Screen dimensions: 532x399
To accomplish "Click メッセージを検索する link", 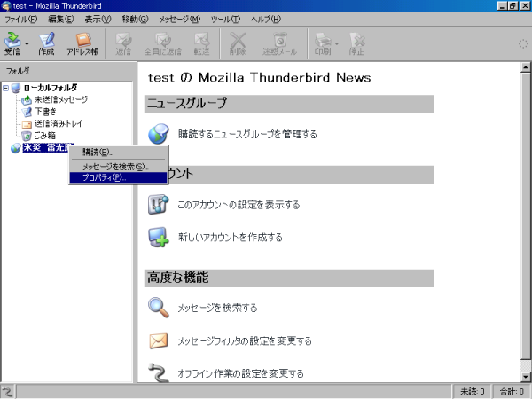I will click(x=217, y=308).
